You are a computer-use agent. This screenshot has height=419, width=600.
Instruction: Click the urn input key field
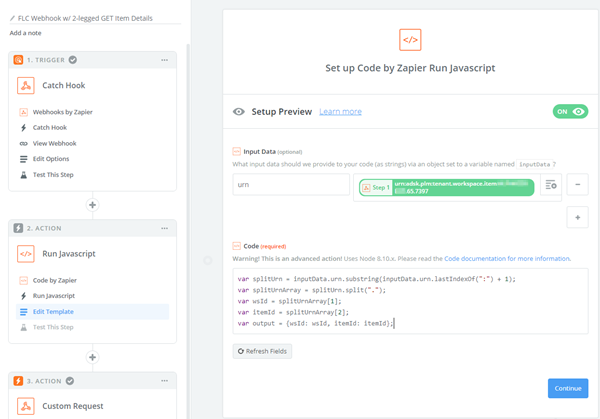tap(291, 185)
